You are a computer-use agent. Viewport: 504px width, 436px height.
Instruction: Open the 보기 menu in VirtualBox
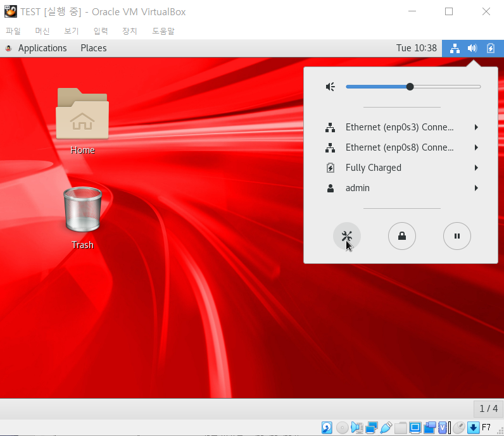[72, 31]
